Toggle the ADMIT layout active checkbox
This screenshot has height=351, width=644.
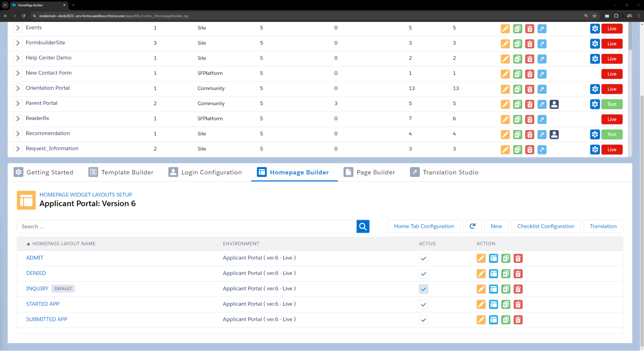pos(423,258)
